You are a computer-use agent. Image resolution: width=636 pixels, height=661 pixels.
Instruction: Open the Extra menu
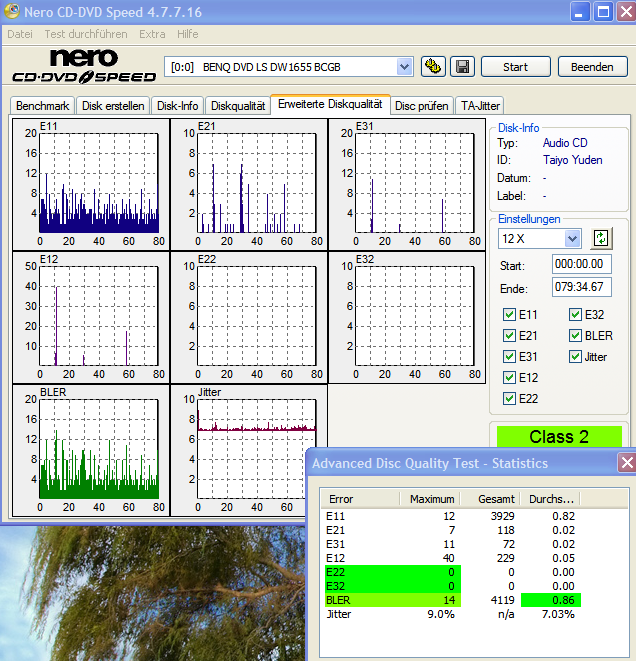coord(152,34)
